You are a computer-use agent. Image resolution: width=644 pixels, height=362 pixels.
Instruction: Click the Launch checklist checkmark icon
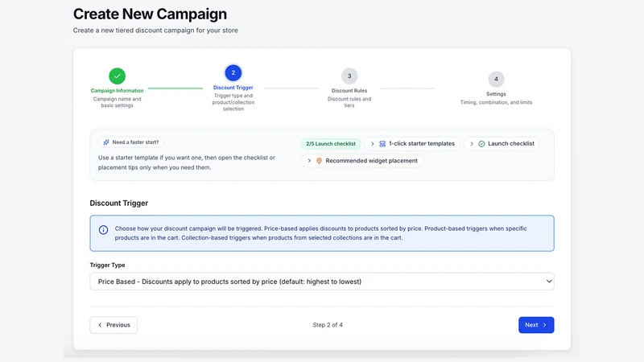point(481,144)
